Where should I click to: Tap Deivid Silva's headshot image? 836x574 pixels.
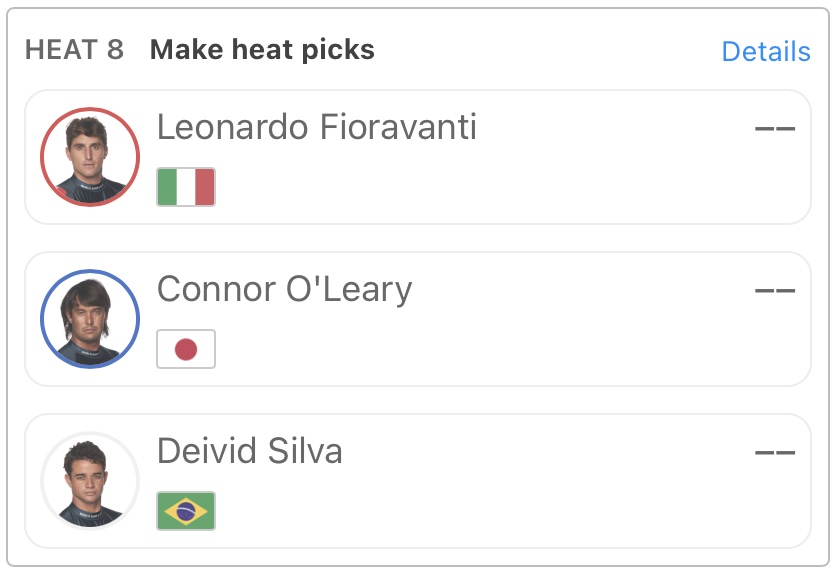point(90,481)
